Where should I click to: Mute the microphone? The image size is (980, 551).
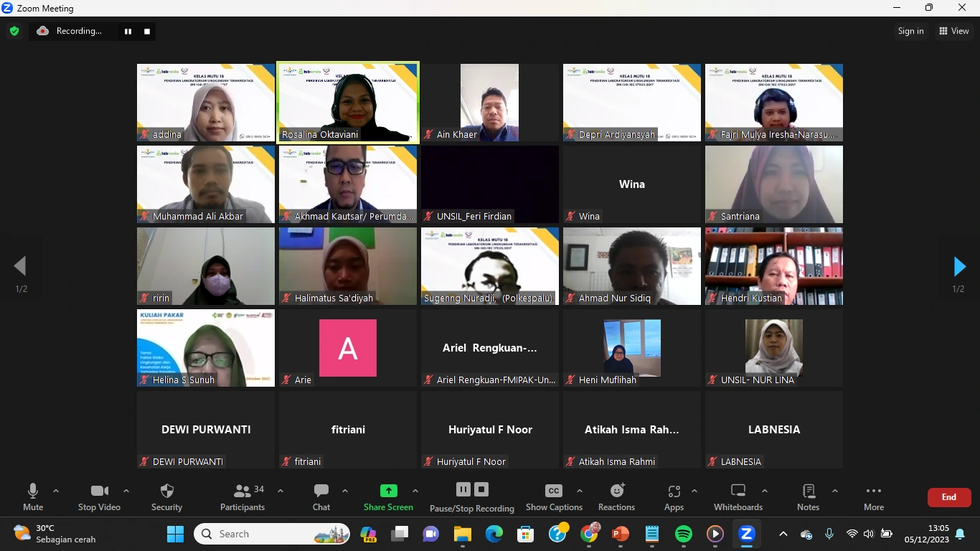click(x=33, y=491)
